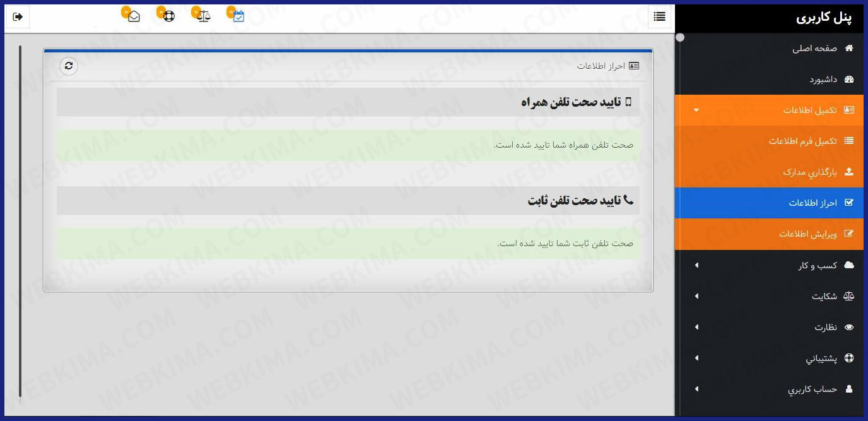Image resolution: width=868 pixels, height=421 pixels.
Task: Go to صفحه اصلی in the sidebar
Action: coord(769,49)
